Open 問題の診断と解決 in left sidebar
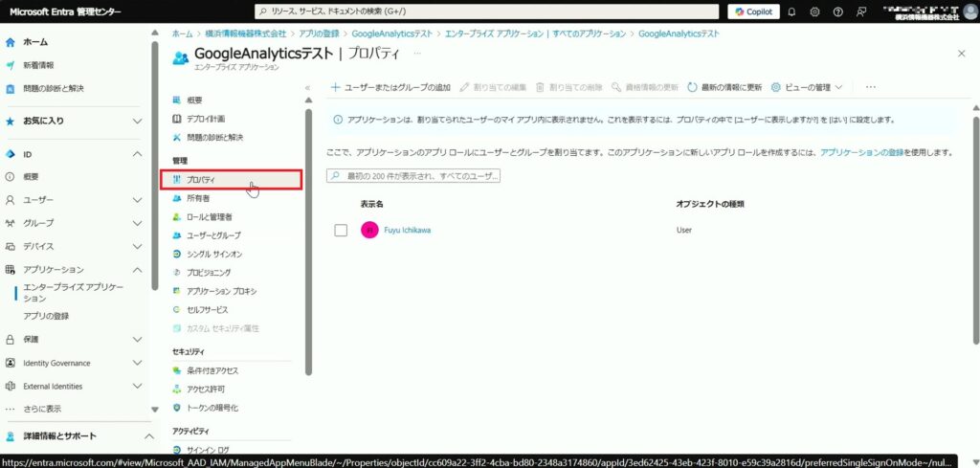980x468 pixels. (54, 88)
